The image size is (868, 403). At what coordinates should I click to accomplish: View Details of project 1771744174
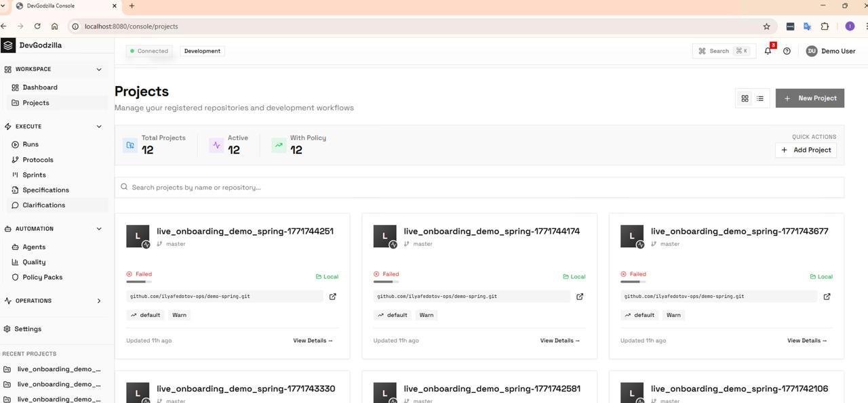tap(559, 341)
